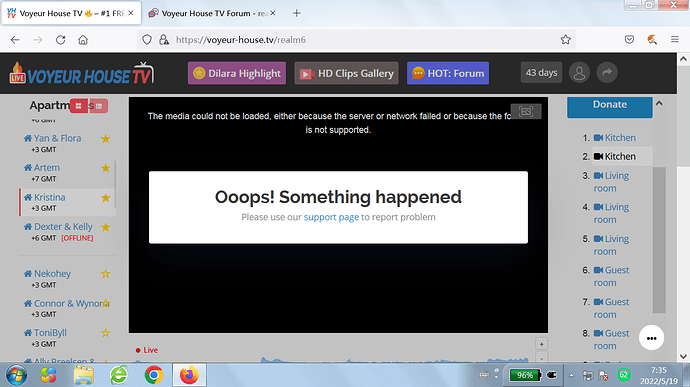Go to the browser Home page
The image size is (690, 387).
pos(83,40)
